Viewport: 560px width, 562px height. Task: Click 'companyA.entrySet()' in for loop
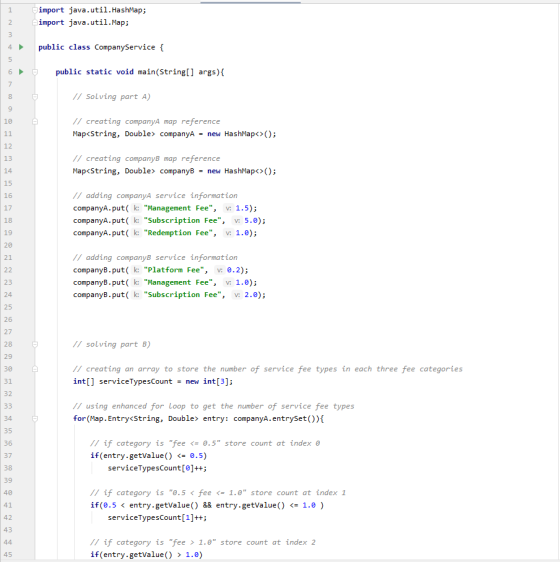coord(276,419)
